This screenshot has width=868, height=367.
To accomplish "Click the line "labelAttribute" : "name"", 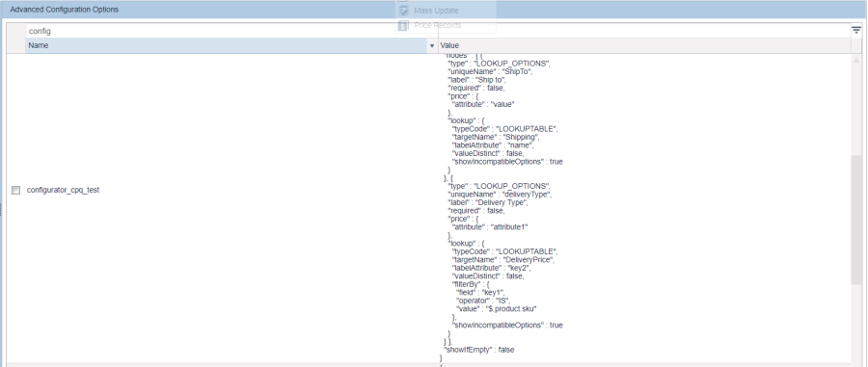I will pos(493,145).
